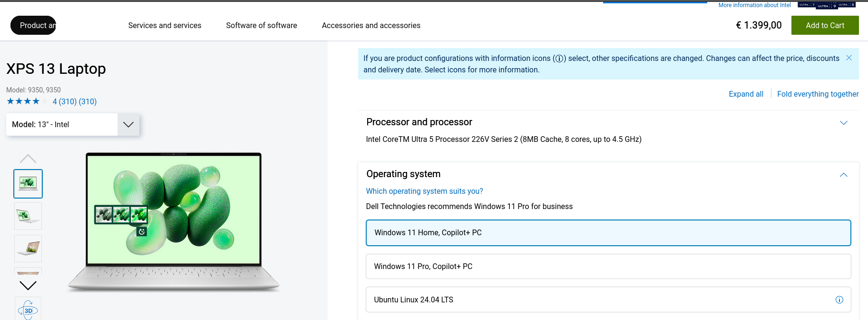
Task: Click the XPS 13 Laptop heading
Action: 56,69
